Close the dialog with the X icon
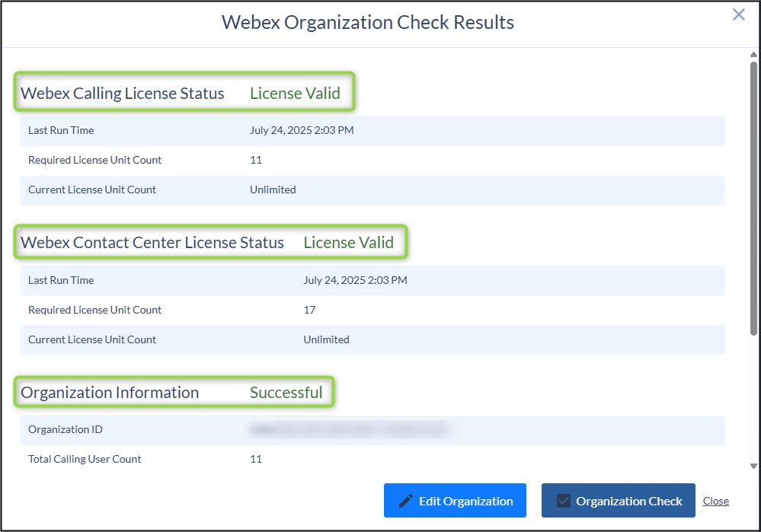 (739, 14)
